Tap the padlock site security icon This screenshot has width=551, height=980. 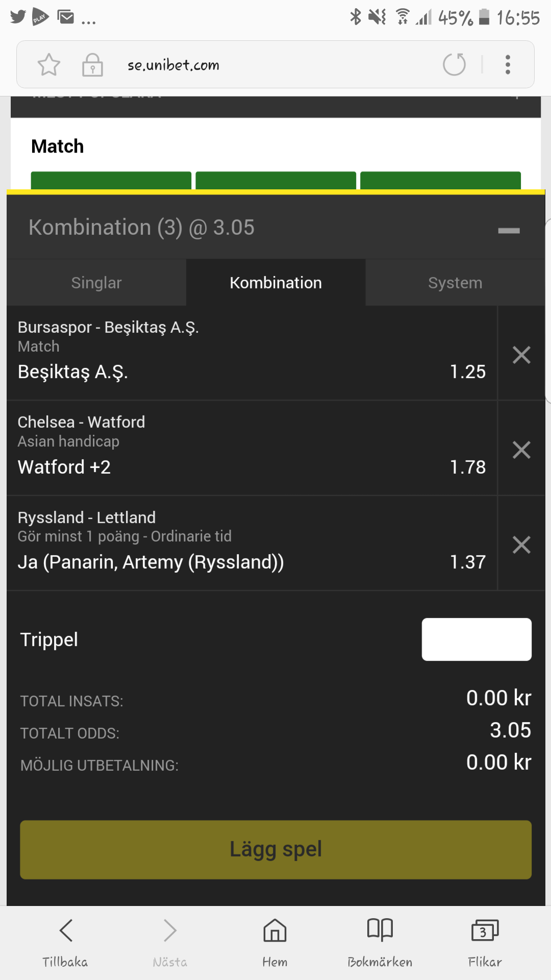point(92,65)
